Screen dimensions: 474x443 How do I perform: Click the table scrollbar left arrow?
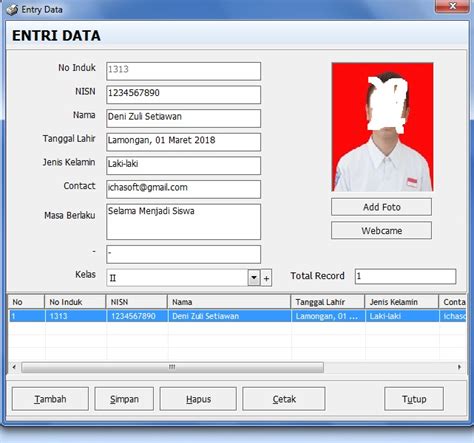(14, 367)
